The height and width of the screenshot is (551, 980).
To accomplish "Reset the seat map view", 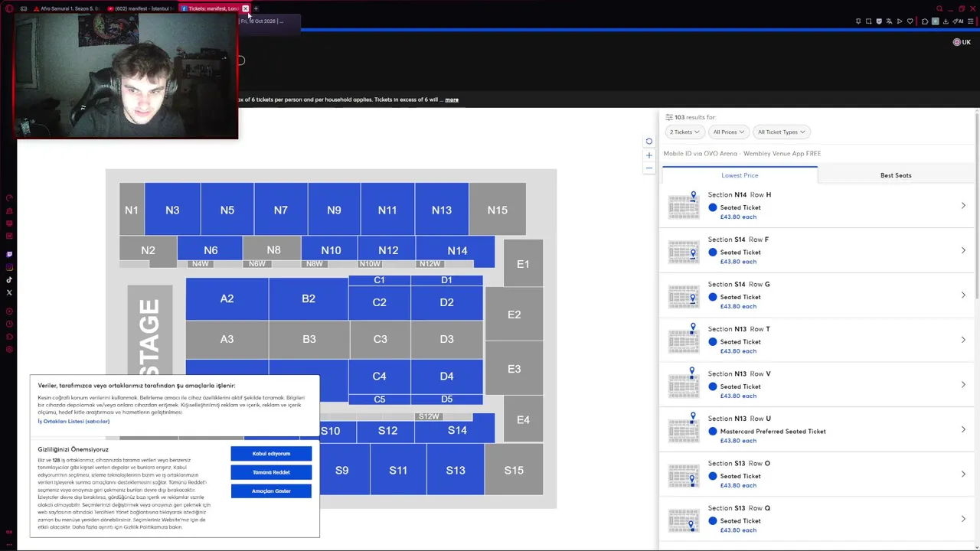I will click(x=649, y=142).
